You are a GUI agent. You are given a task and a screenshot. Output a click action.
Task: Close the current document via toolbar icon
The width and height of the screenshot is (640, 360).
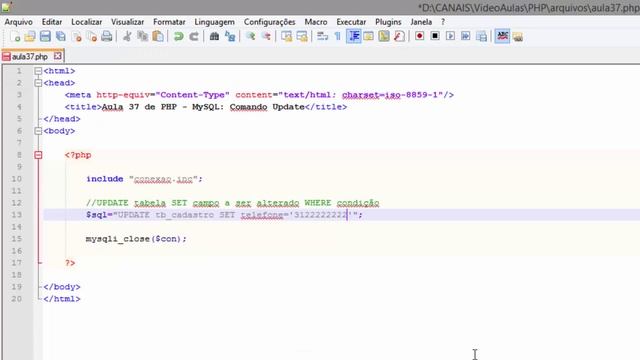click(76, 37)
